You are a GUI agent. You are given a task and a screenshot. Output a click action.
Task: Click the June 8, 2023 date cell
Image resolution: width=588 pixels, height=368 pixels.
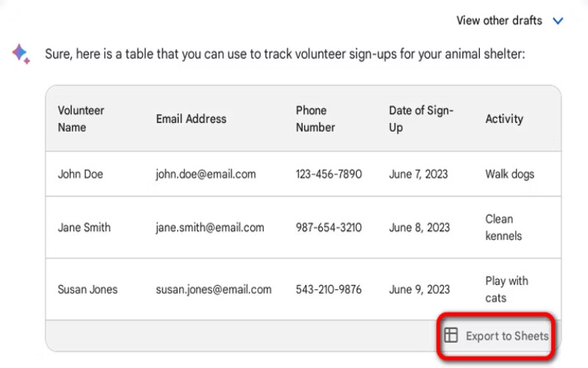(x=419, y=227)
